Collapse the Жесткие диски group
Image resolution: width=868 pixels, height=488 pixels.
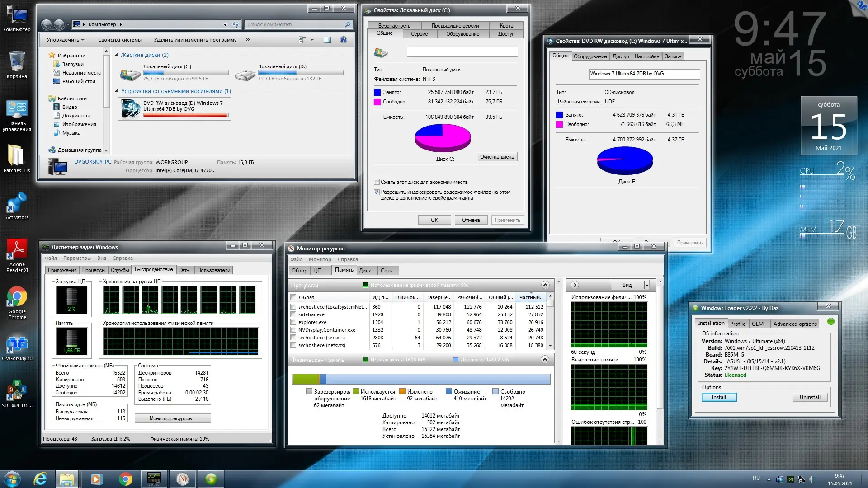pos(117,55)
